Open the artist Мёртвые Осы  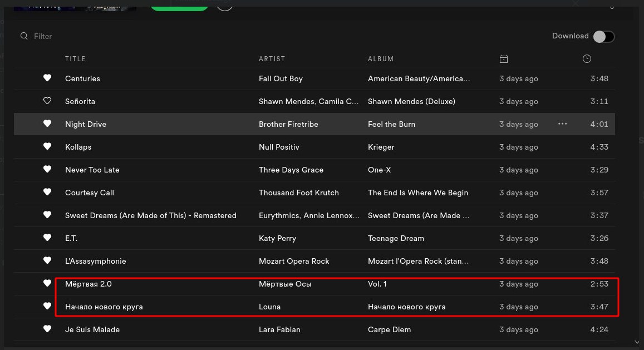tap(285, 284)
